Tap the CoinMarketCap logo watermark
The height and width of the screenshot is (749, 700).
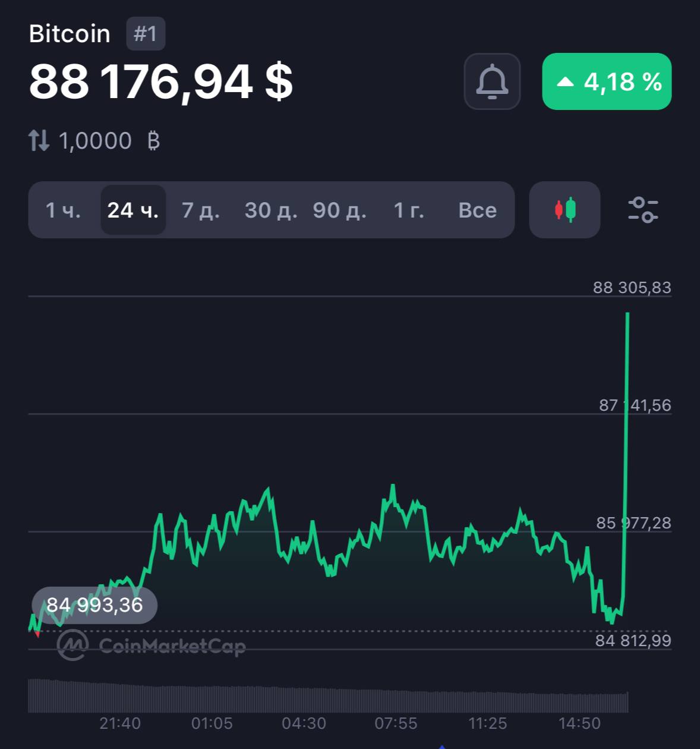152,646
